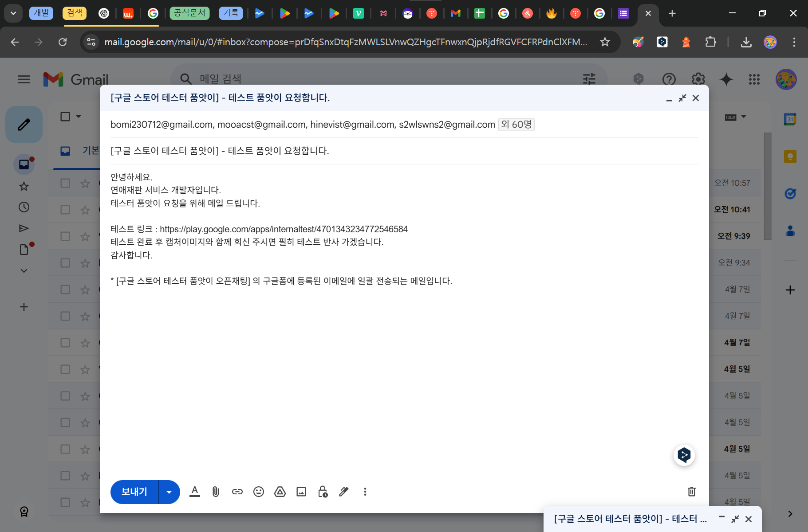Switch to the 개발 tab group

41,13
